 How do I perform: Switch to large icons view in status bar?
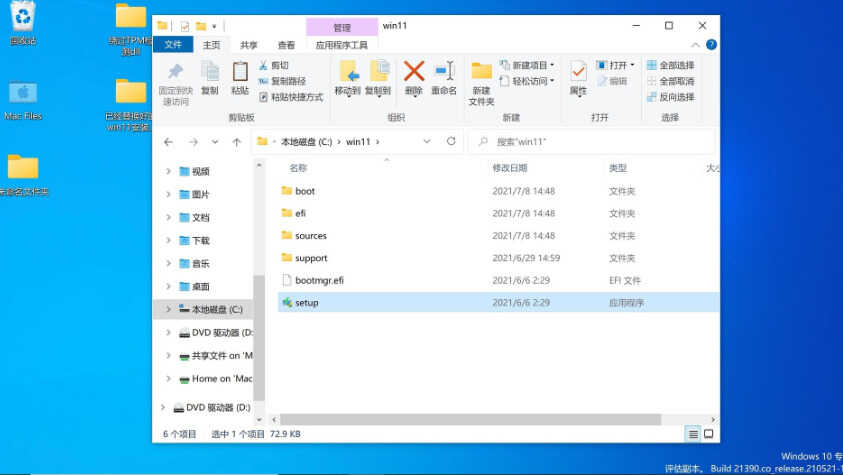tap(709, 434)
